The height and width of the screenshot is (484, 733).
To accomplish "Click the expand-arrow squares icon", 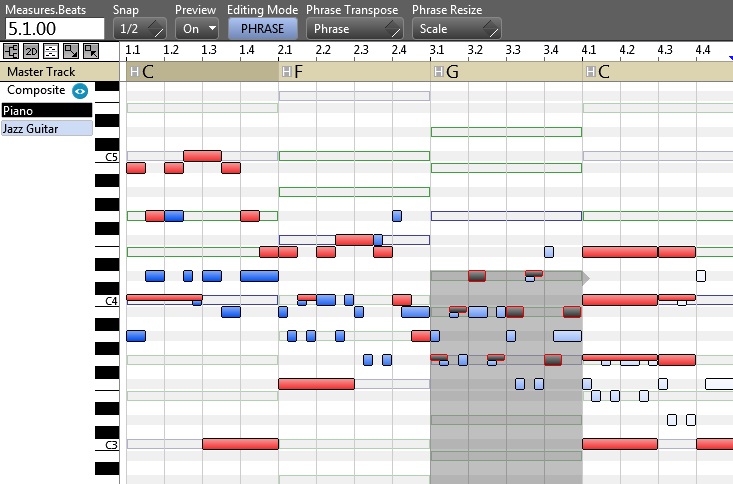I will tap(71, 51).
